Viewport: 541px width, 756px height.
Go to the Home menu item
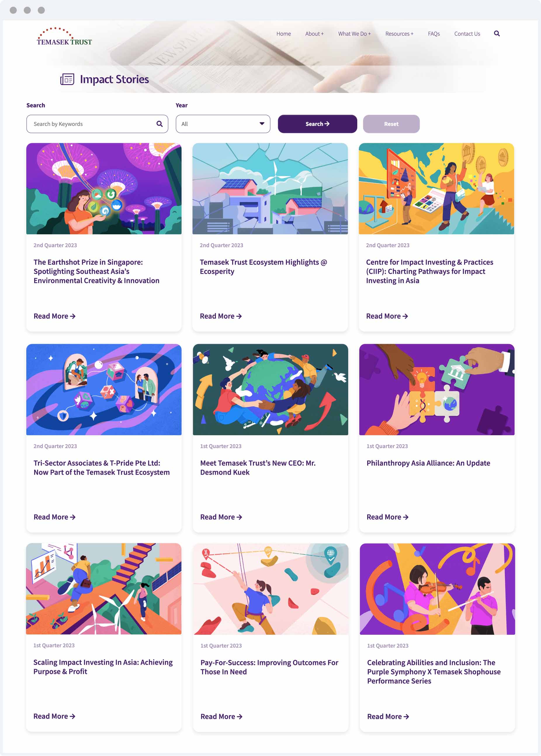283,34
